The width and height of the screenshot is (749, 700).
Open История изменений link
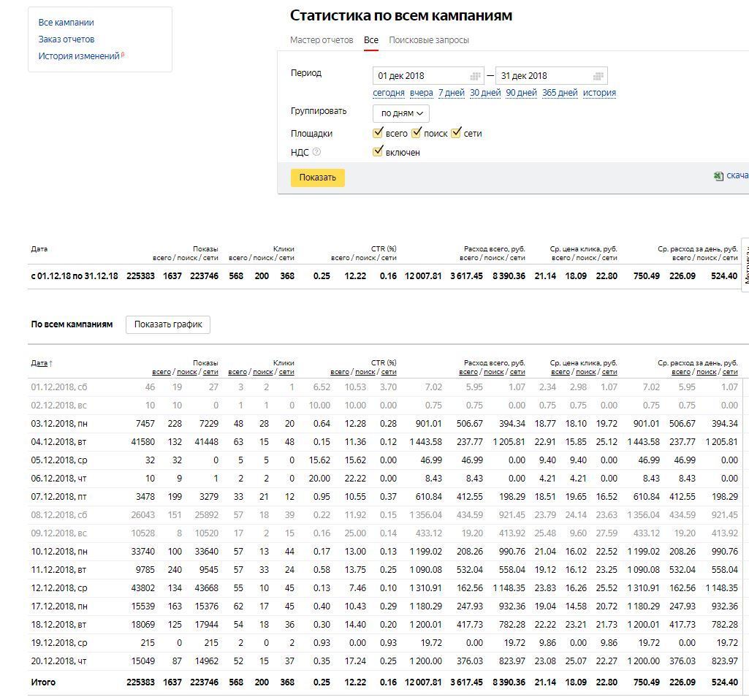pos(79,56)
